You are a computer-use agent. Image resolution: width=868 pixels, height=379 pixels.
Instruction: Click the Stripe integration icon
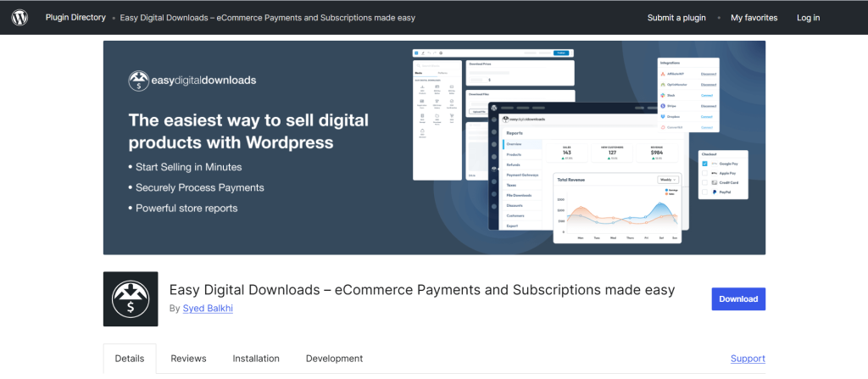663,106
